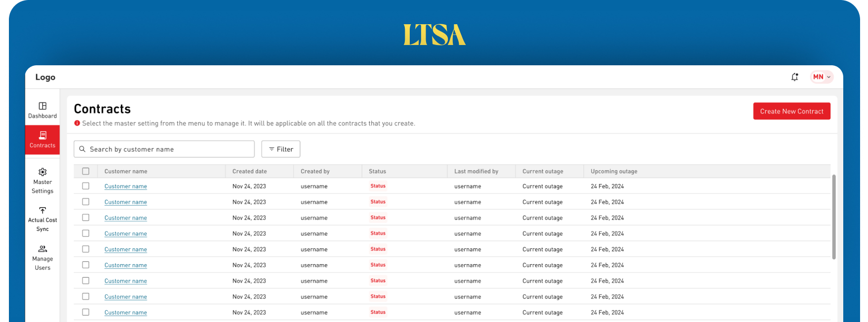Focus the Search by customer name field

point(164,149)
